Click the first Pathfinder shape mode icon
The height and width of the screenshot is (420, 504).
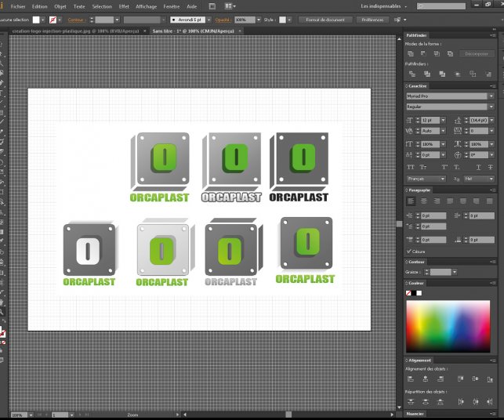410,53
